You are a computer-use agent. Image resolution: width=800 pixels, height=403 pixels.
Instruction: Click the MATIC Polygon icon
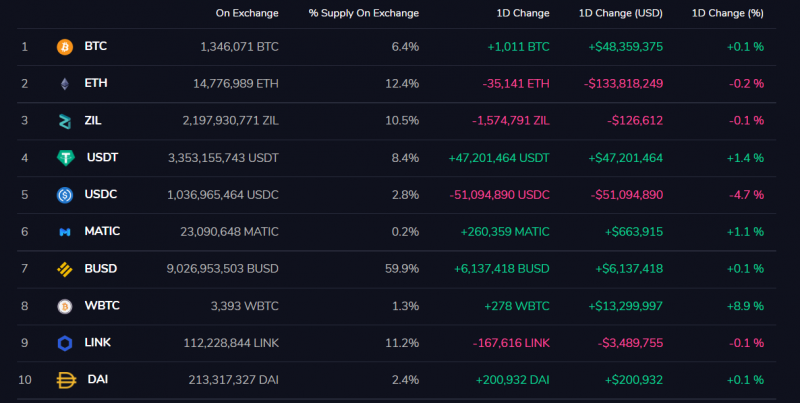(x=65, y=232)
